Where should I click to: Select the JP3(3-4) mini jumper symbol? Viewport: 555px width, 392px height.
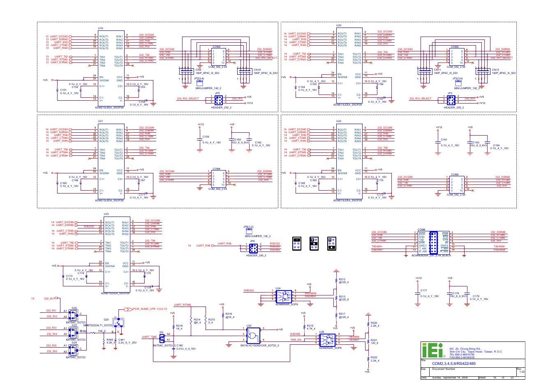[x=458, y=83]
